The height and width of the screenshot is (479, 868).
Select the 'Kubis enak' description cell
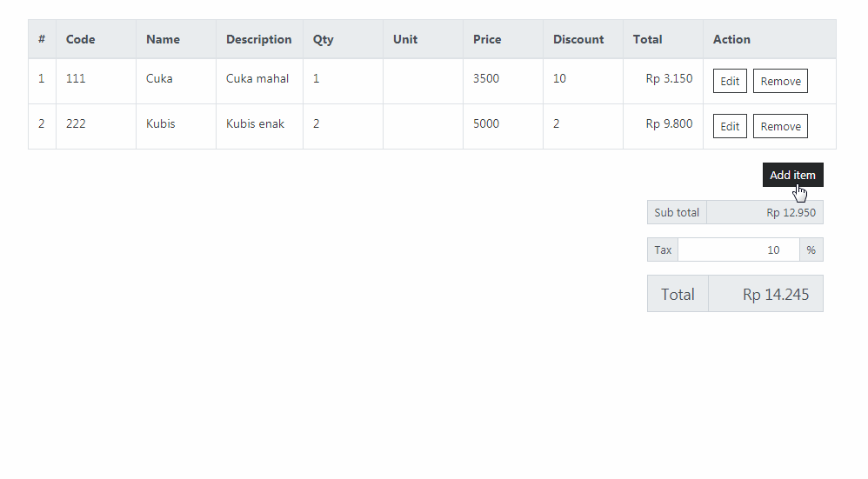255,124
